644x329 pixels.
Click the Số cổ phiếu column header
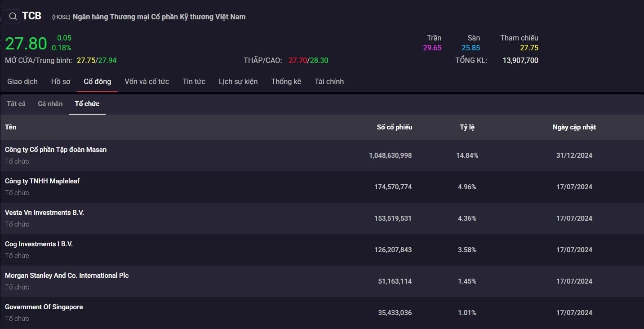(395, 127)
